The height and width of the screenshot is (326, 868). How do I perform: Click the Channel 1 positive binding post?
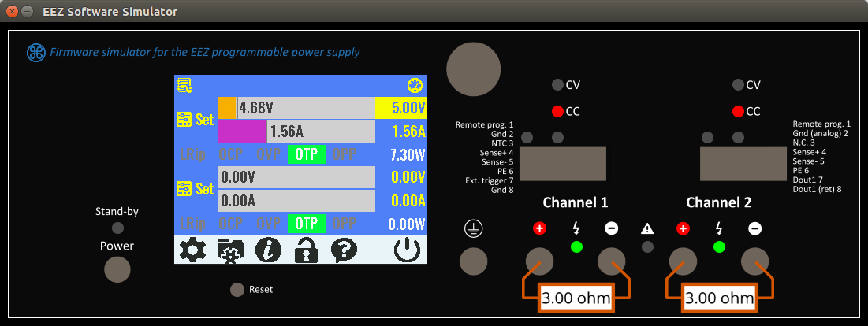(539, 261)
